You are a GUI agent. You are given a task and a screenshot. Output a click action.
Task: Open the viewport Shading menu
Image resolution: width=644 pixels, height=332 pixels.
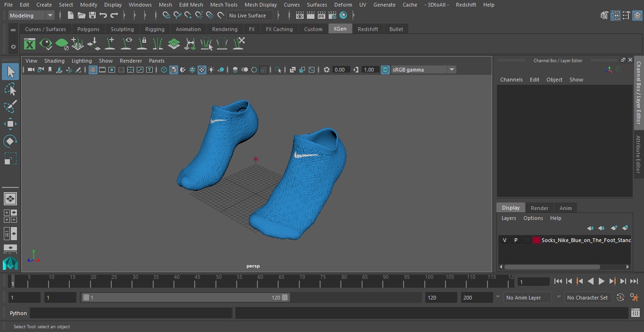(54, 61)
